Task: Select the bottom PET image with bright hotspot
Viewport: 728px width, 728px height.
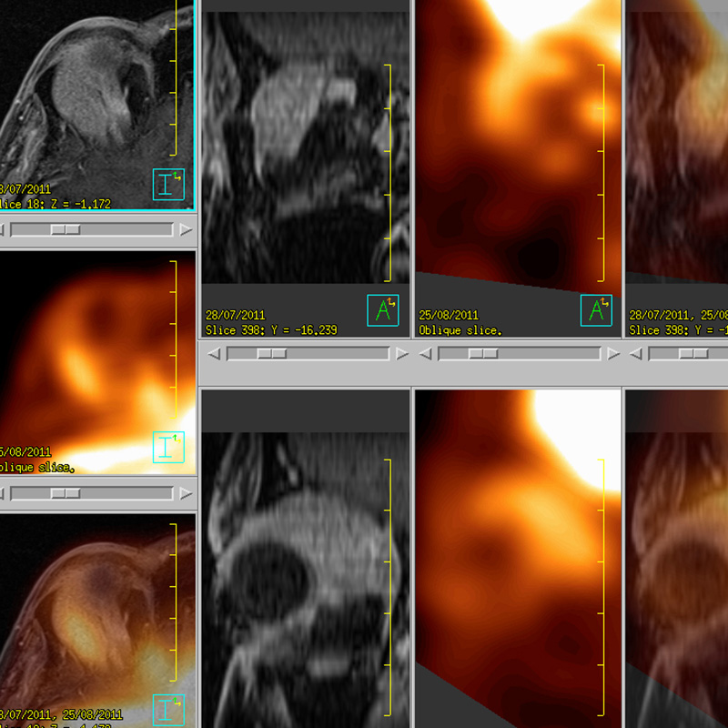Action: [518, 557]
